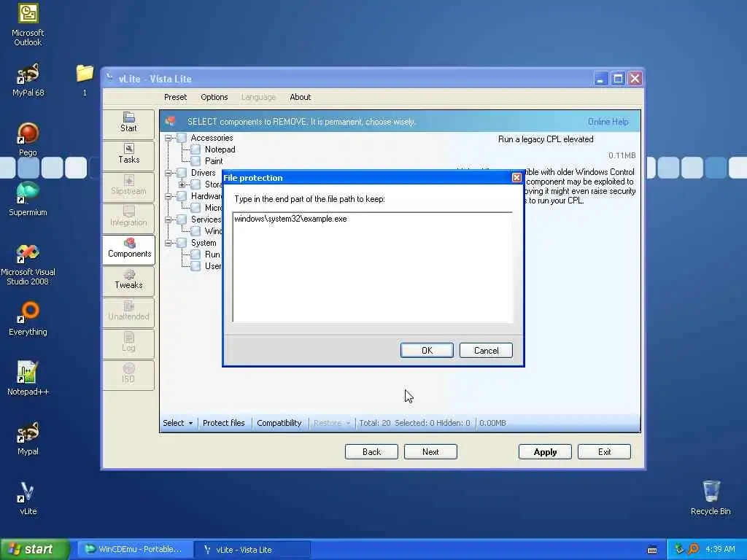Viewport: 747px width, 560px height.
Task: Exit vLite with the Exit button
Action: click(604, 452)
